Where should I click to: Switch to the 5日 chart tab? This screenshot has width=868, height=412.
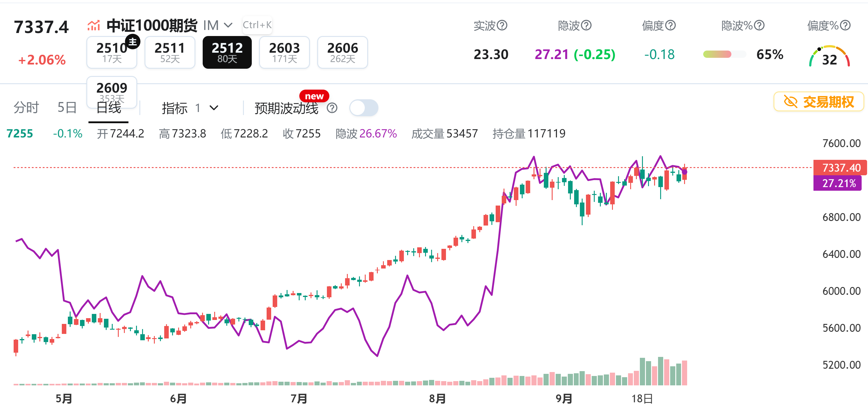pos(67,108)
